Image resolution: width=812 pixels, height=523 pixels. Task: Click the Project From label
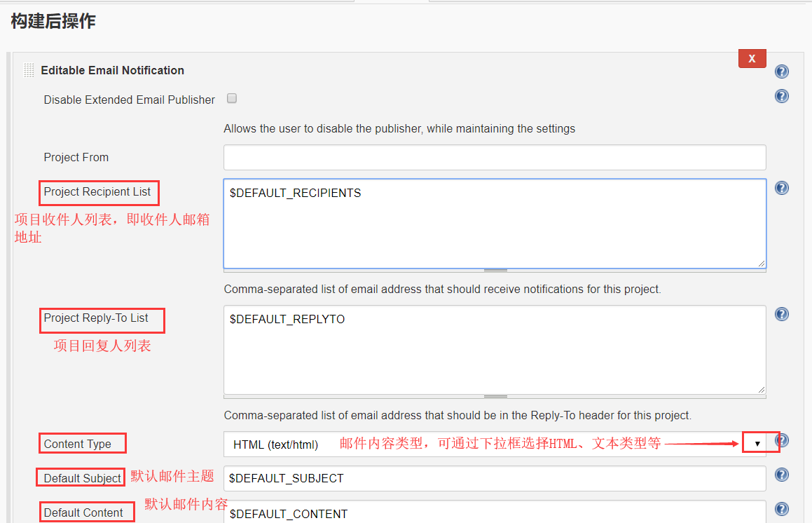click(76, 157)
